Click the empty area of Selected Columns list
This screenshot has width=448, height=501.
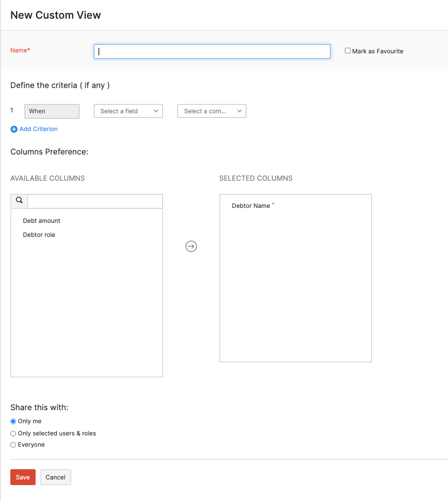click(x=295, y=290)
